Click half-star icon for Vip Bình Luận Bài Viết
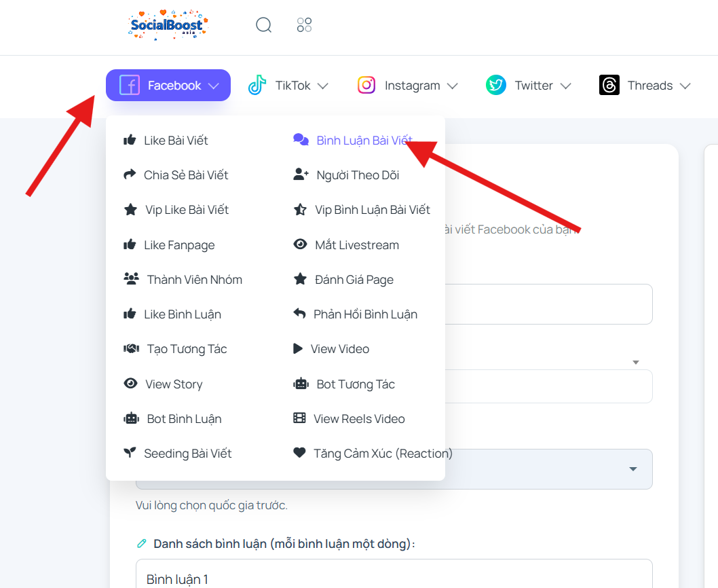This screenshot has height=588, width=718. 300,209
